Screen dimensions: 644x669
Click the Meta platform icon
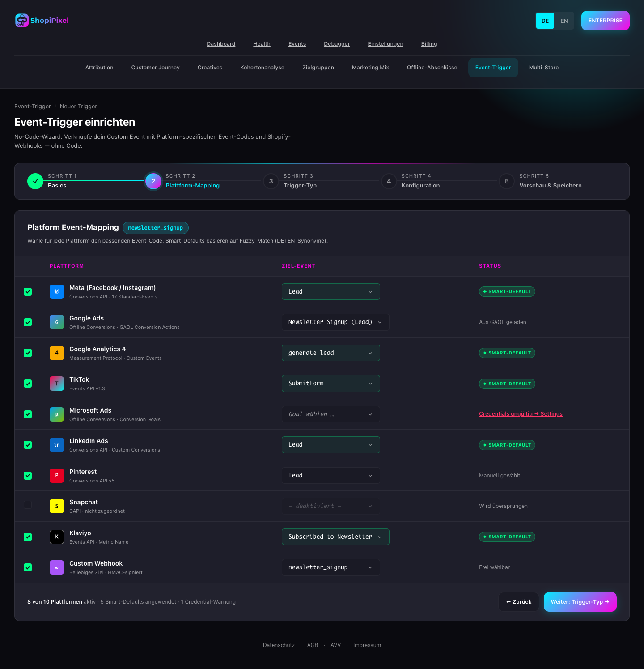(x=57, y=292)
